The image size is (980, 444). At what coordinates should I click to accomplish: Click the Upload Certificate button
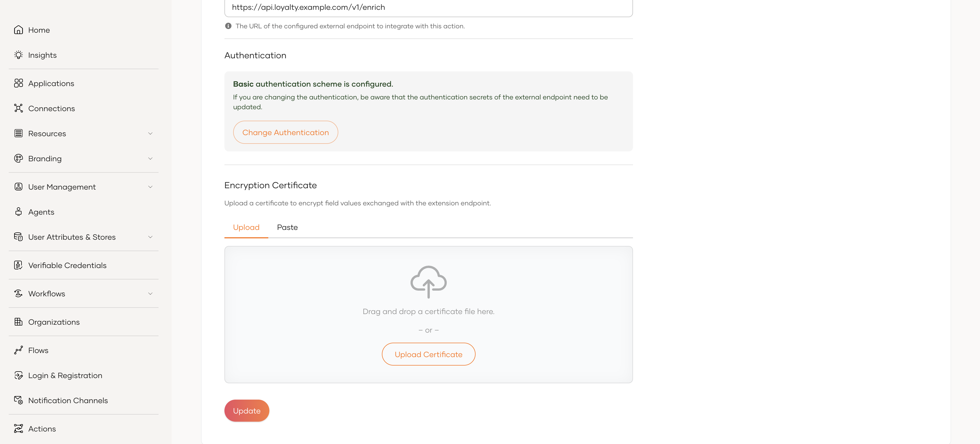[x=428, y=355]
